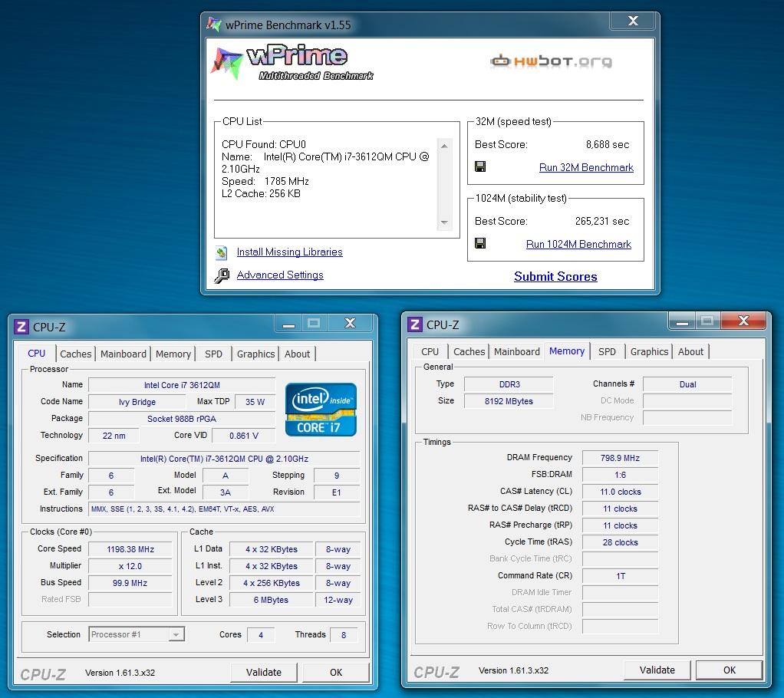The image size is (784, 698).
Task: Click the Cycle Time value 28 clocks
Action: tap(620, 542)
